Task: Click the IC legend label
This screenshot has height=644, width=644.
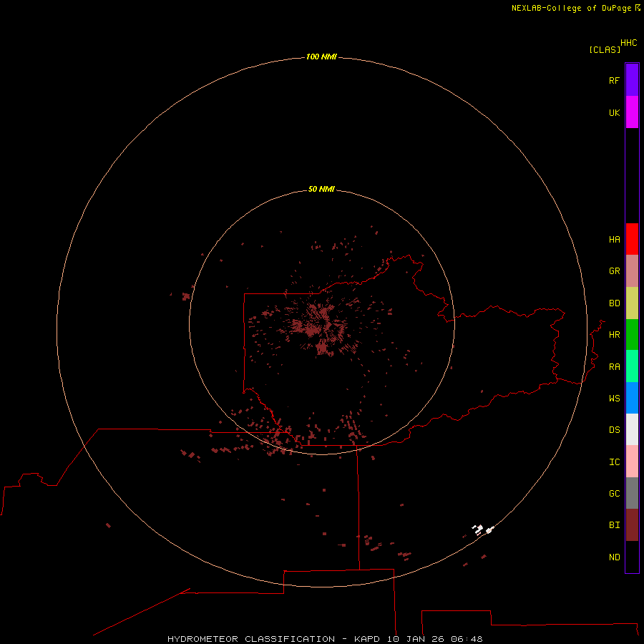Action: click(x=614, y=462)
